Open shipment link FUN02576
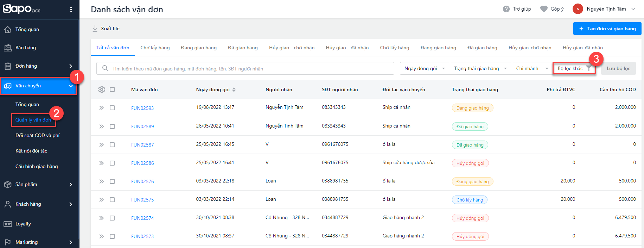 pyautogui.click(x=142, y=181)
